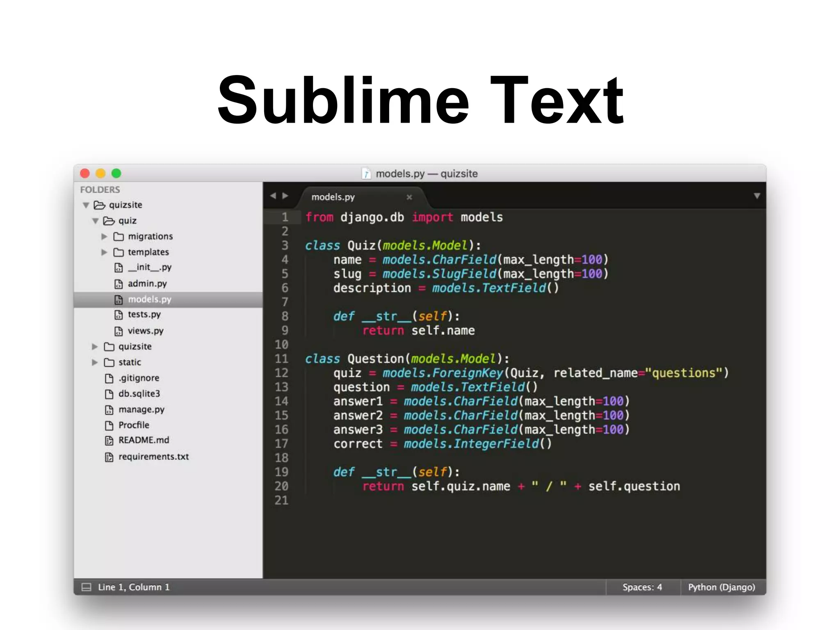Viewport: 840px width, 630px height.
Task: Click the FOLDERS sidebar heading
Action: tap(100, 190)
